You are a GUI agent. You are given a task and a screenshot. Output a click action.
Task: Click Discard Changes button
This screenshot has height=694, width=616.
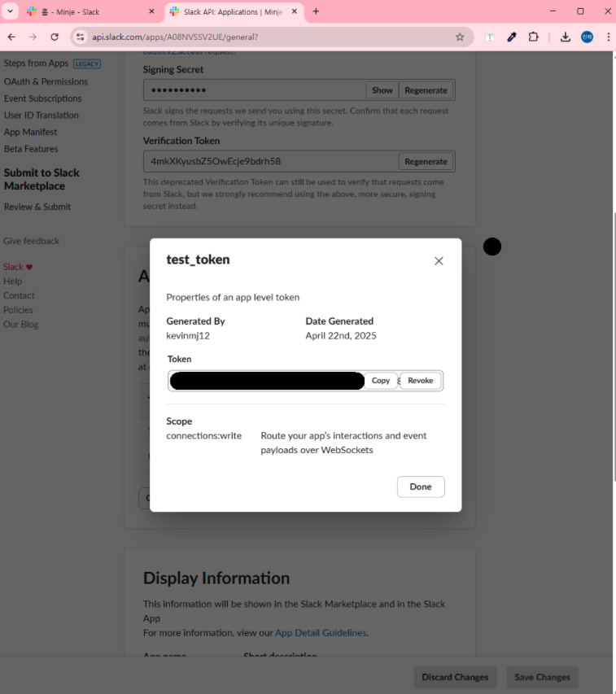pyautogui.click(x=455, y=677)
